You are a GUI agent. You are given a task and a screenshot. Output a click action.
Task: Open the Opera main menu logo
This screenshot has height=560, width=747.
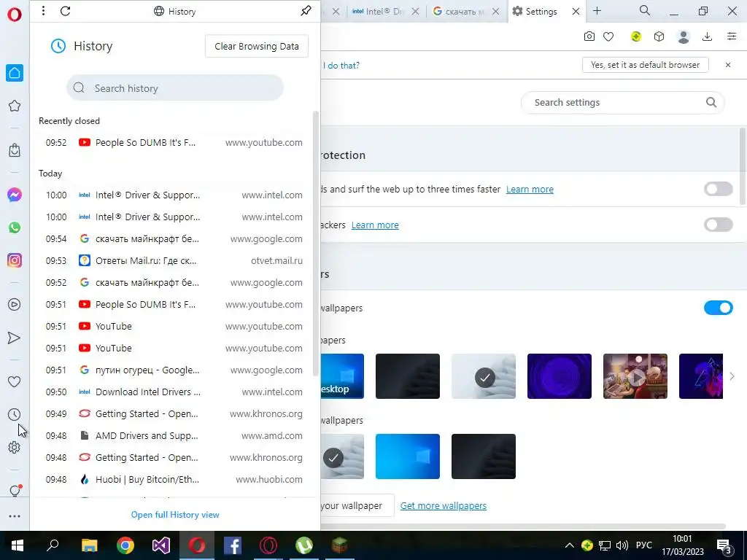pos(15,15)
